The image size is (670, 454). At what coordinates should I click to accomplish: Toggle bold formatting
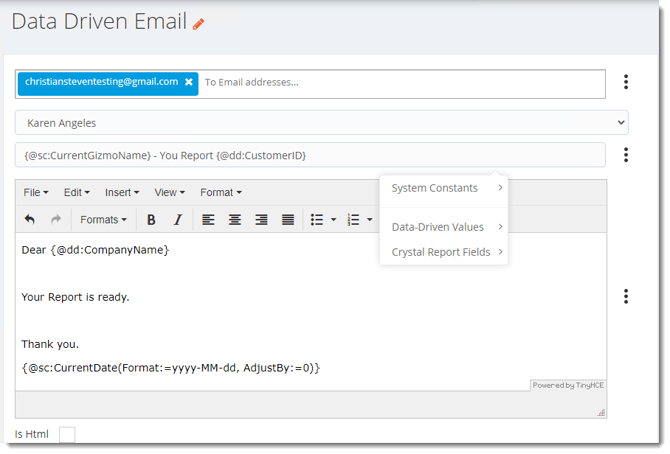[x=151, y=220]
